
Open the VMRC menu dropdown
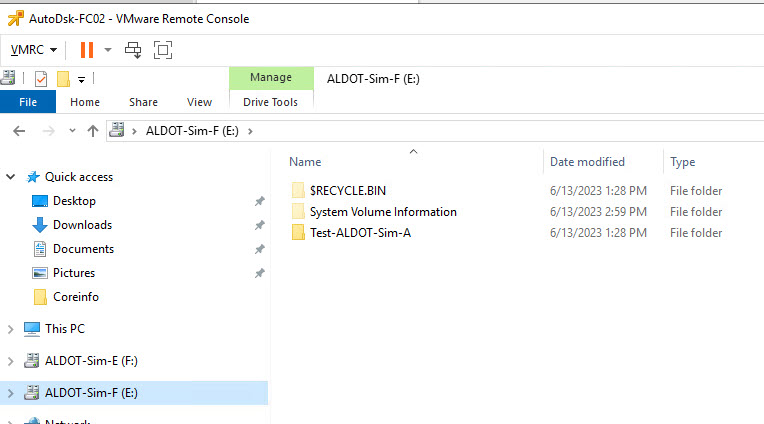pyautogui.click(x=53, y=49)
